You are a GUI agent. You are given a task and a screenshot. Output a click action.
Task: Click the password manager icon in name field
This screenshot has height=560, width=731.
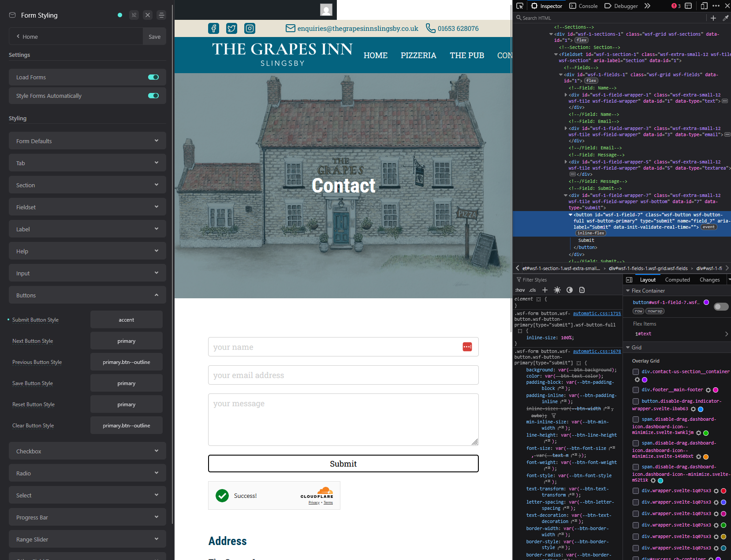tap(467, 347)
